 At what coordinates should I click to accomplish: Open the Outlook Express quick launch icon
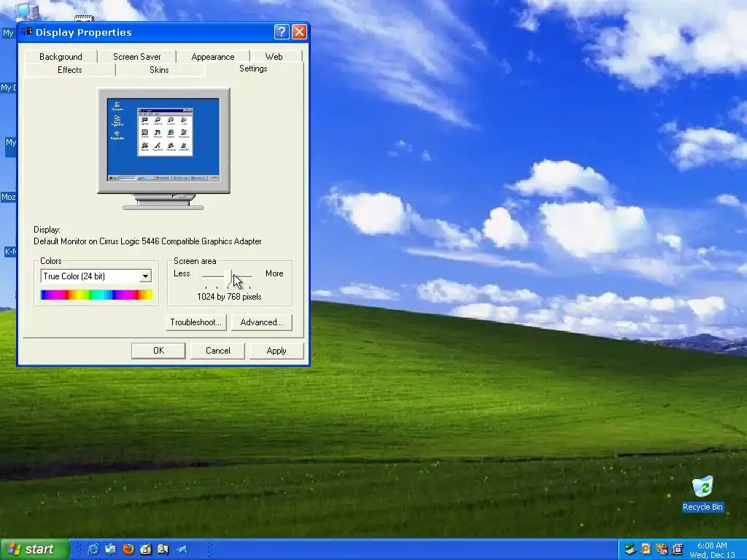point(111,549)
